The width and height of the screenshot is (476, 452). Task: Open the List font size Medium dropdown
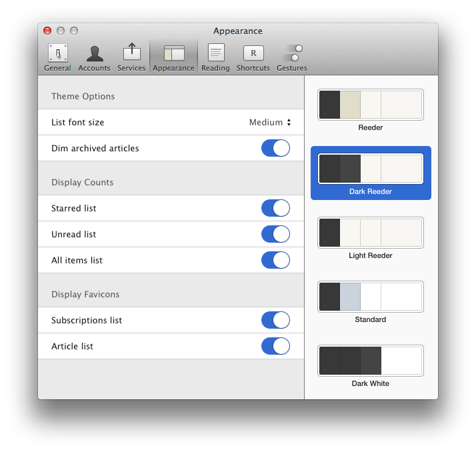click(270, 123)
